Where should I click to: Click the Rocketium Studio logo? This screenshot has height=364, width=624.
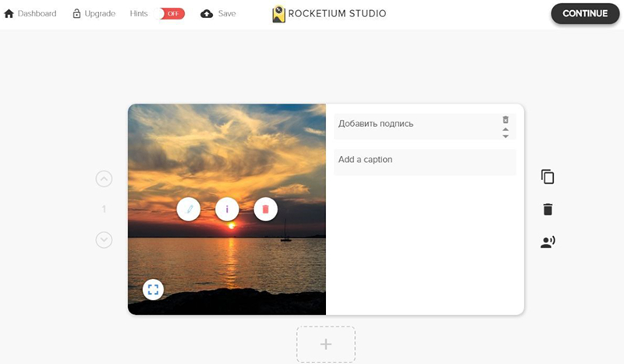(329, 13)
